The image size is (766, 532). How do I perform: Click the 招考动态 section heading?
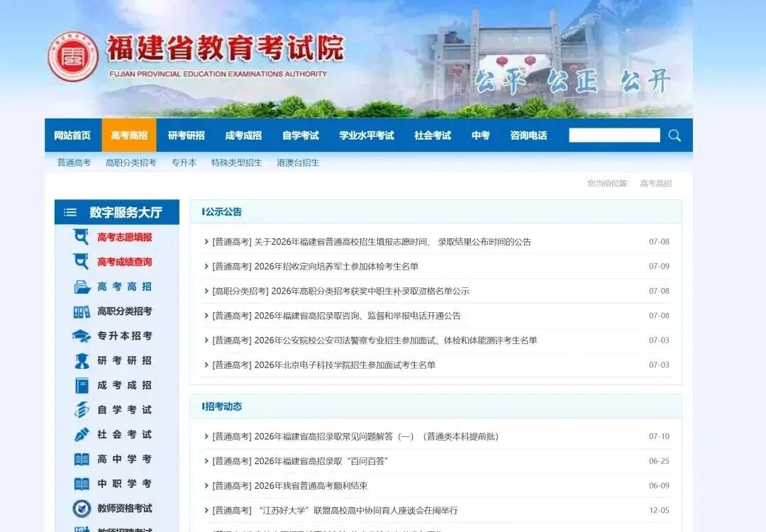tap(222, 406)
